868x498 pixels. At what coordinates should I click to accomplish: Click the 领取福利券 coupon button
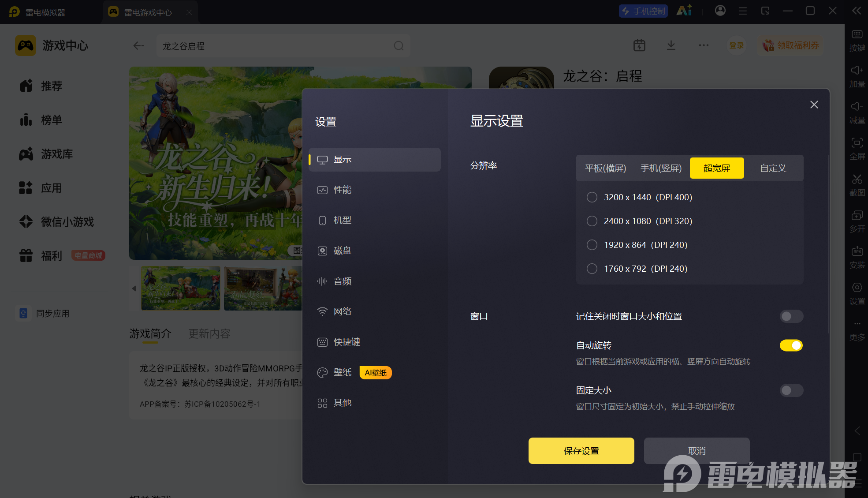pos(791,45)
